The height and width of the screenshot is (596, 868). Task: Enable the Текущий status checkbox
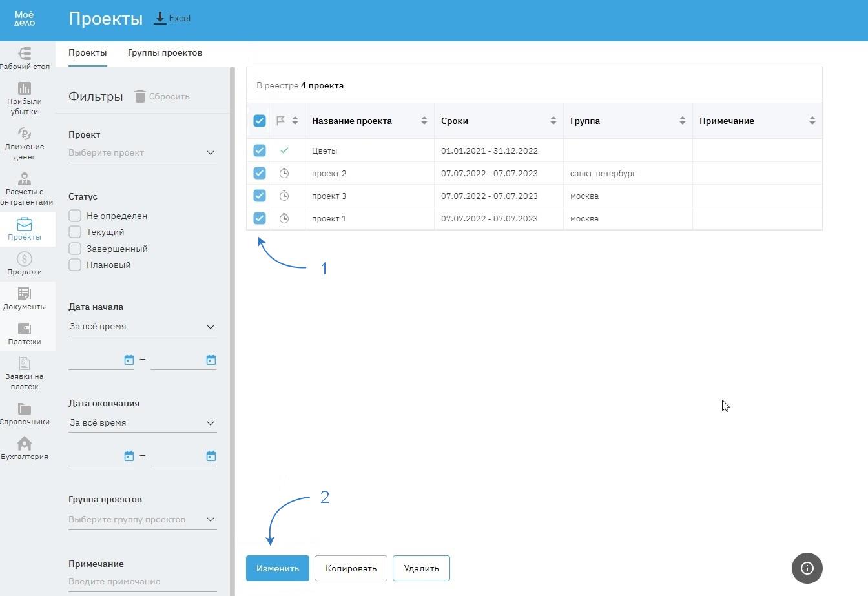75,232
